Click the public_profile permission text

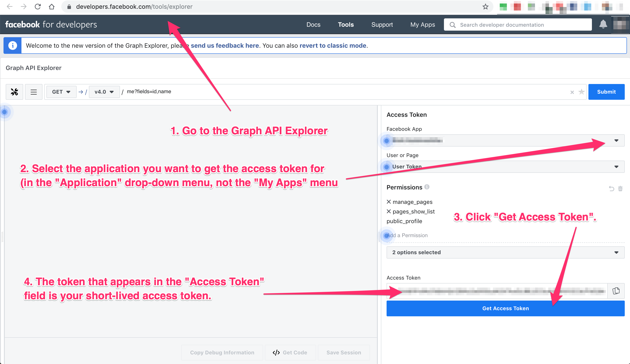(404, 221)
